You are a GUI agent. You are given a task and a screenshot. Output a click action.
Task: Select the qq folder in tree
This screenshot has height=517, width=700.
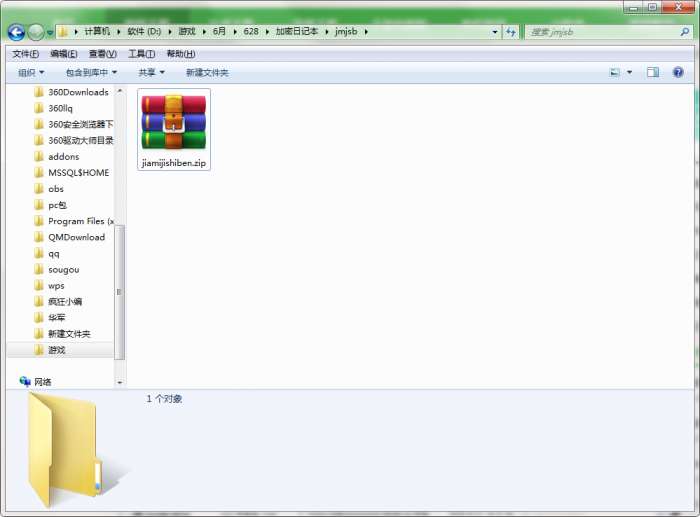pos(46,254)
